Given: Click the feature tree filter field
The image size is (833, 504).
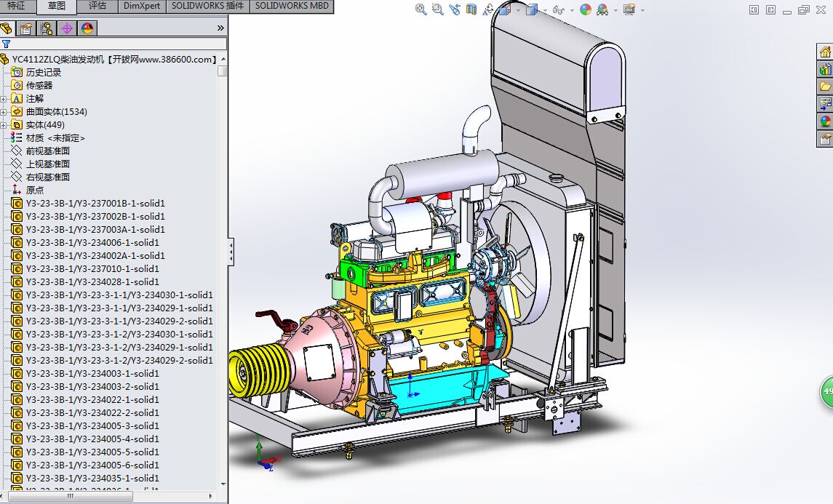Looking at the screenshot, I should coord(116,44).
